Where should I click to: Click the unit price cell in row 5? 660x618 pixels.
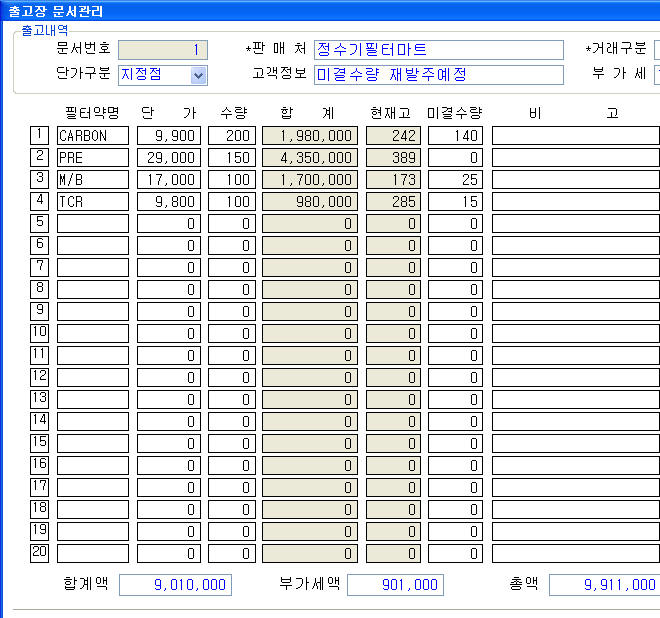(169, 223)
